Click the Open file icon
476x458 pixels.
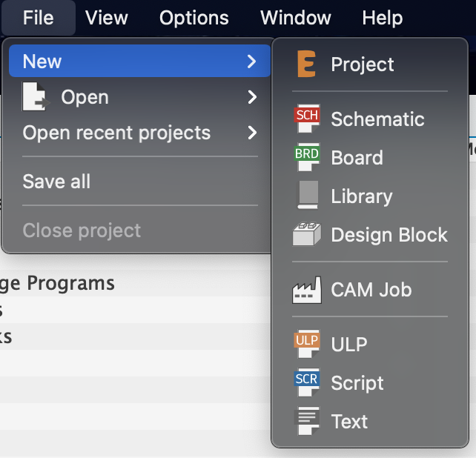pos(35,97)
